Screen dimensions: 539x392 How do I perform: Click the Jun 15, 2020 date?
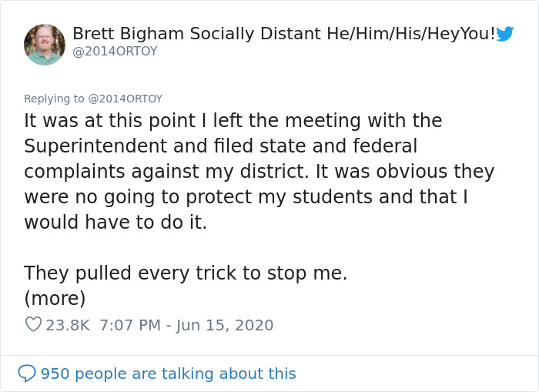[x=225, y=325]
